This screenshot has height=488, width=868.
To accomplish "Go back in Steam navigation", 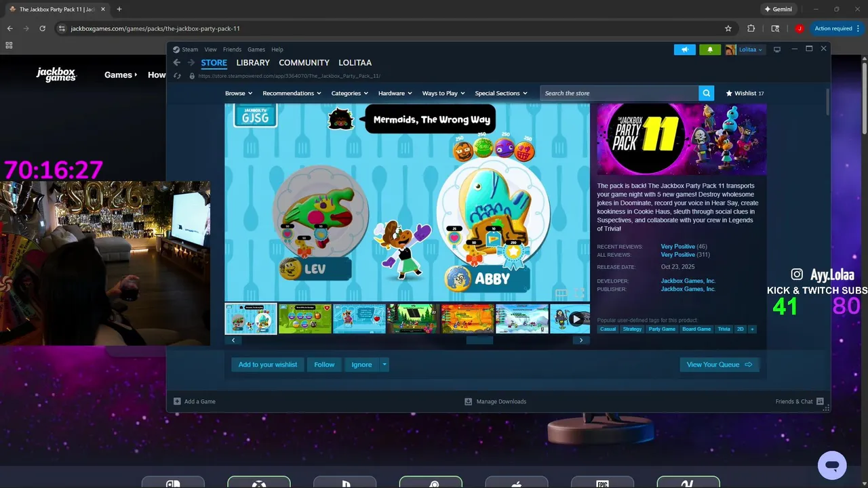I will coord(177,62).
